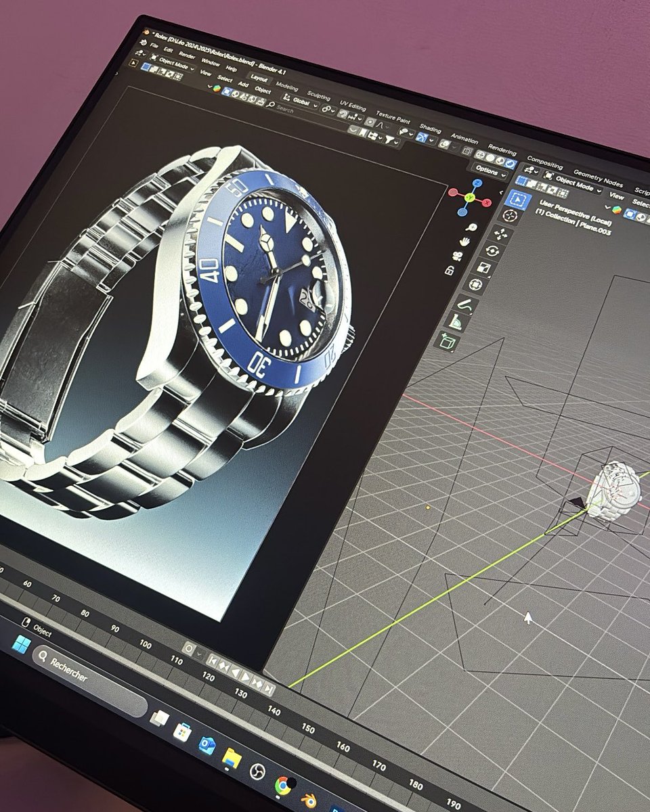Select the Annotate tool in the toolbar
650x812 pixels.
tap(466, 304)
